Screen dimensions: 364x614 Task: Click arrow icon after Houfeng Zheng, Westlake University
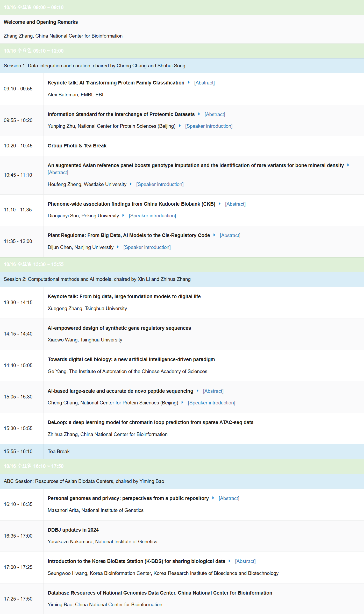131,184
